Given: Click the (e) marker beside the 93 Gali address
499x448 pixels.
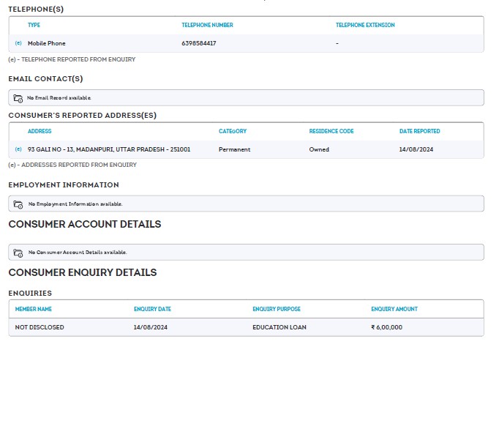Looking at the screenshot, I should click(18, 149).
